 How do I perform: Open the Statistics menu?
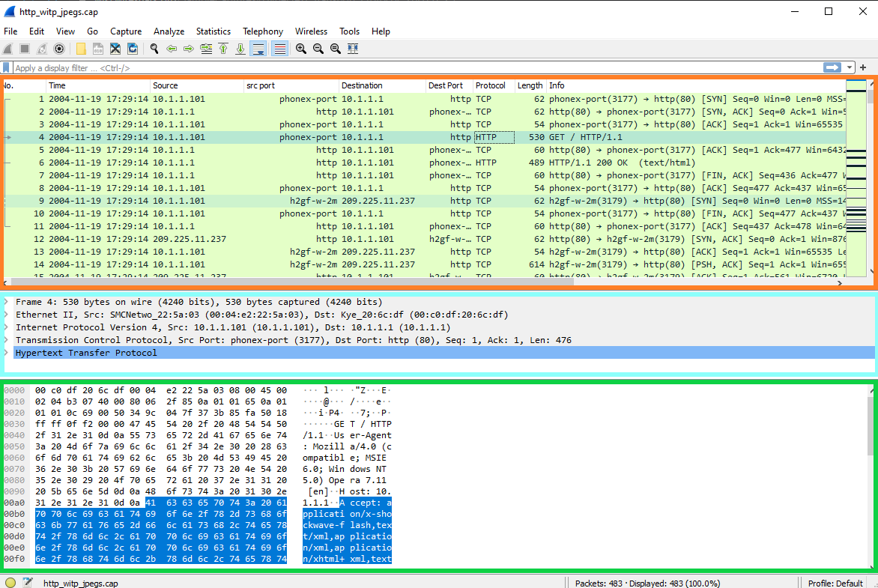pyautogui.click(x=213, y=31)
